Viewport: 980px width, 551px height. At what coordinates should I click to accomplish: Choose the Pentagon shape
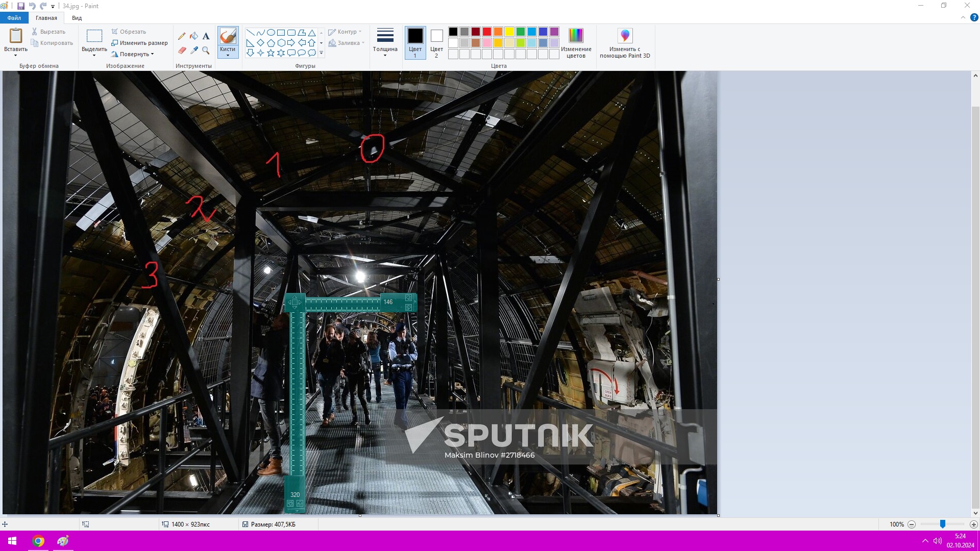[x=271, y=42]
